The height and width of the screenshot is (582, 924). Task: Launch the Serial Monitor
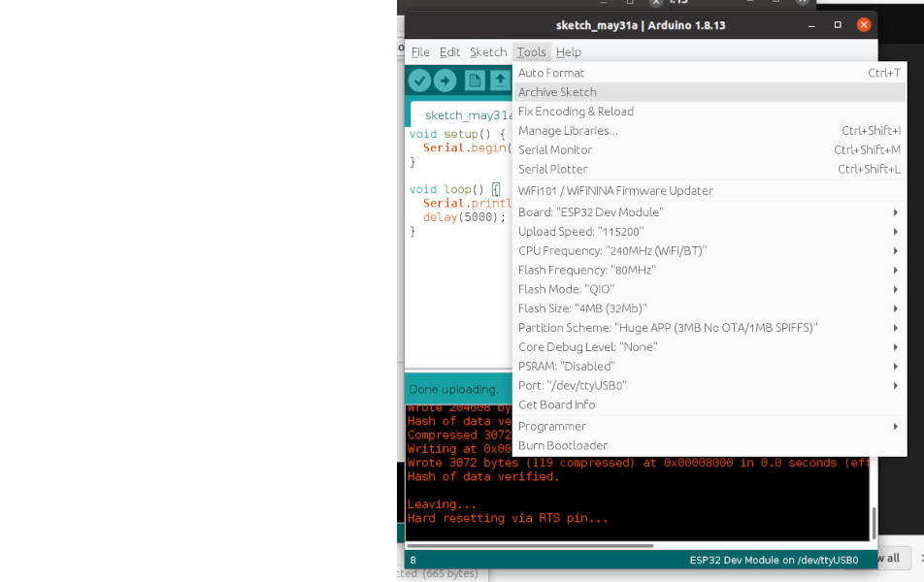709,149
